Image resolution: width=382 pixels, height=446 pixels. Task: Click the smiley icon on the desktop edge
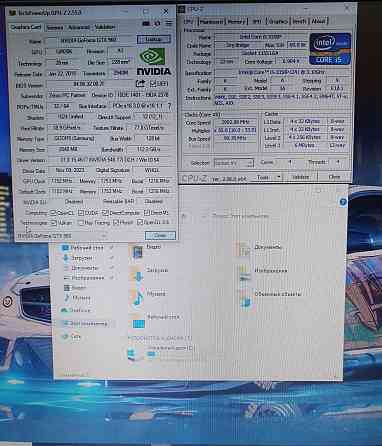tap(7, 302)
